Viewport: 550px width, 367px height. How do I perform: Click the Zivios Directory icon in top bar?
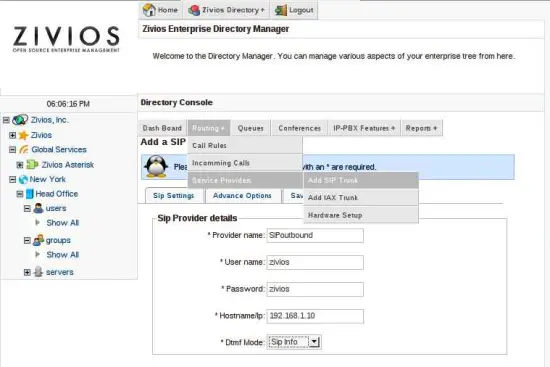194,10
